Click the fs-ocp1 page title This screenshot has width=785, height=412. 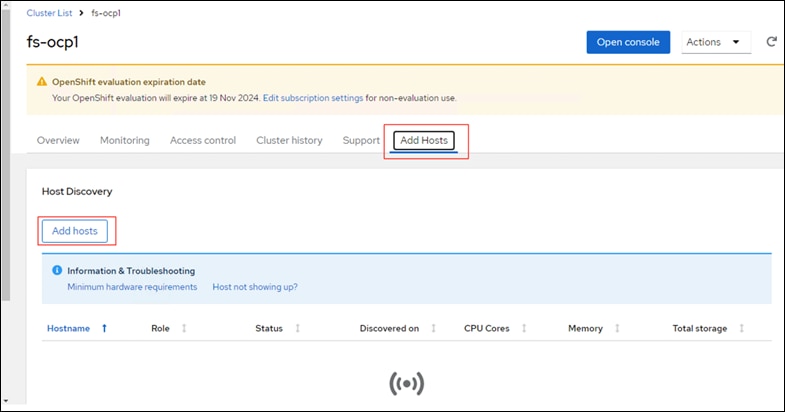click(x=53, y=42)
